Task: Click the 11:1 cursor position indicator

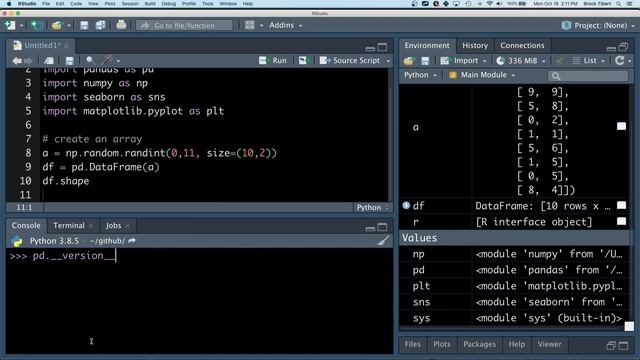Action: click(x=24, y=207)
